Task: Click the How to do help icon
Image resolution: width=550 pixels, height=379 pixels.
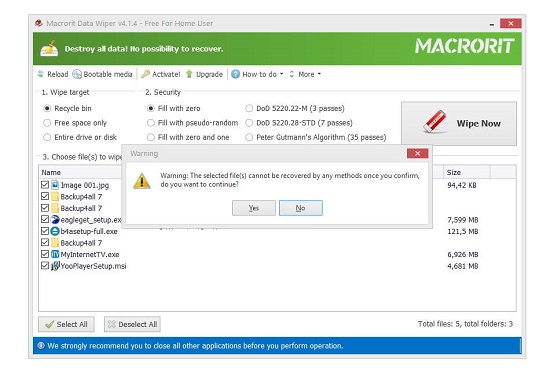Action: click(235, 74)
